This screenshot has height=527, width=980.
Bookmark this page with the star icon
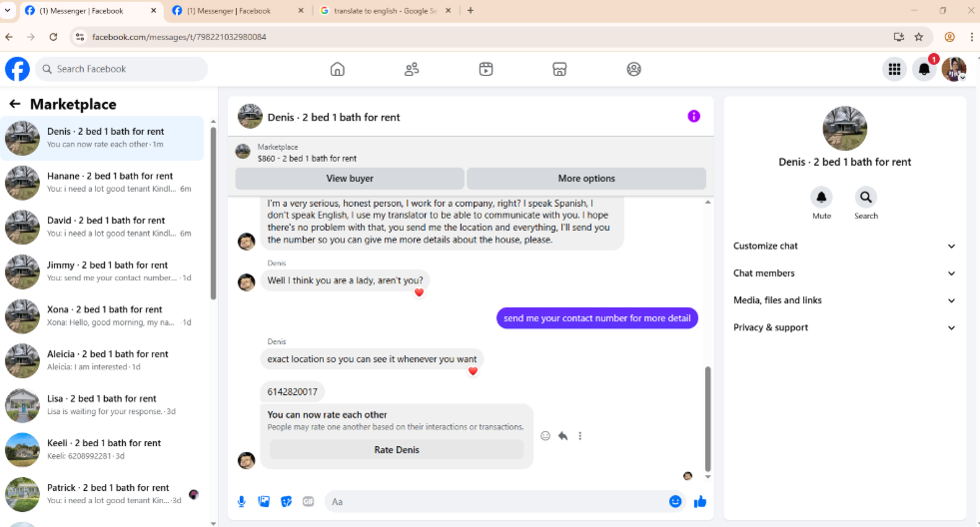[919, 37]
